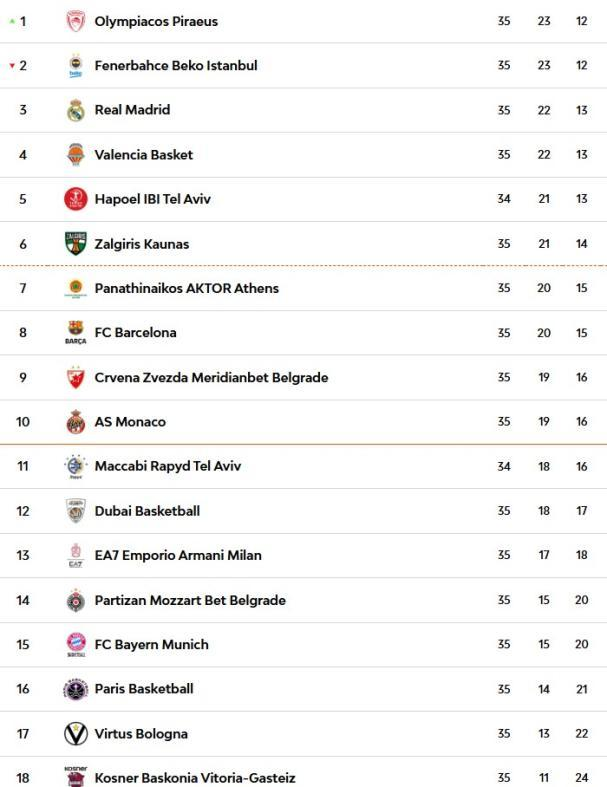Click the FC Barcelona crest icon
Screen dimensions: 607x787
(x=76, y=333)
